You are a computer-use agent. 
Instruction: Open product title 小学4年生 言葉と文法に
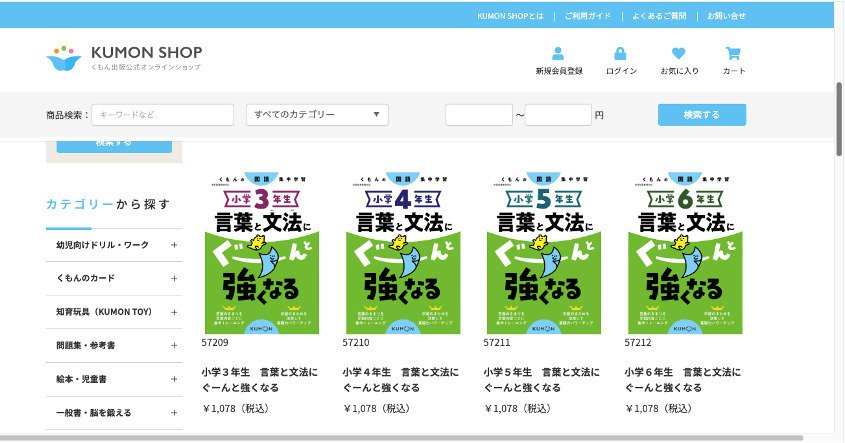point(401,380)
